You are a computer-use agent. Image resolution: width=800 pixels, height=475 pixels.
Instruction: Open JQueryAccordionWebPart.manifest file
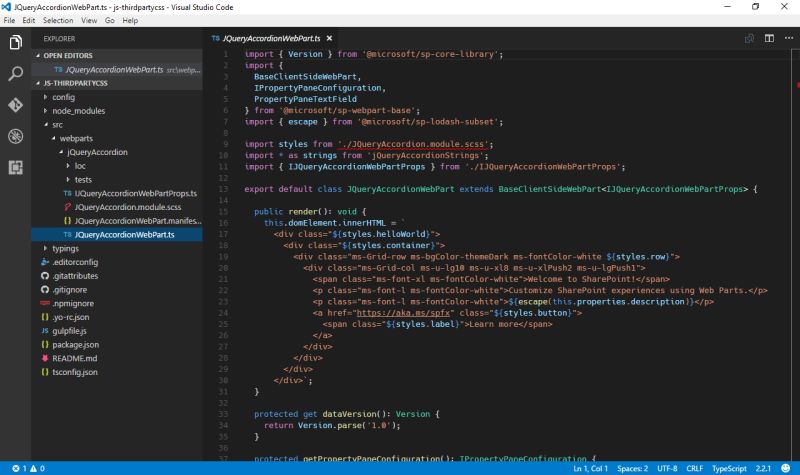(x=117, y=221)
